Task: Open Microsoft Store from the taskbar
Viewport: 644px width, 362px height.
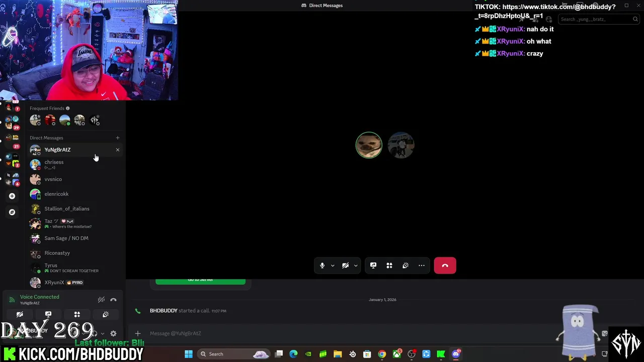Action: click(x=367, y=354)
